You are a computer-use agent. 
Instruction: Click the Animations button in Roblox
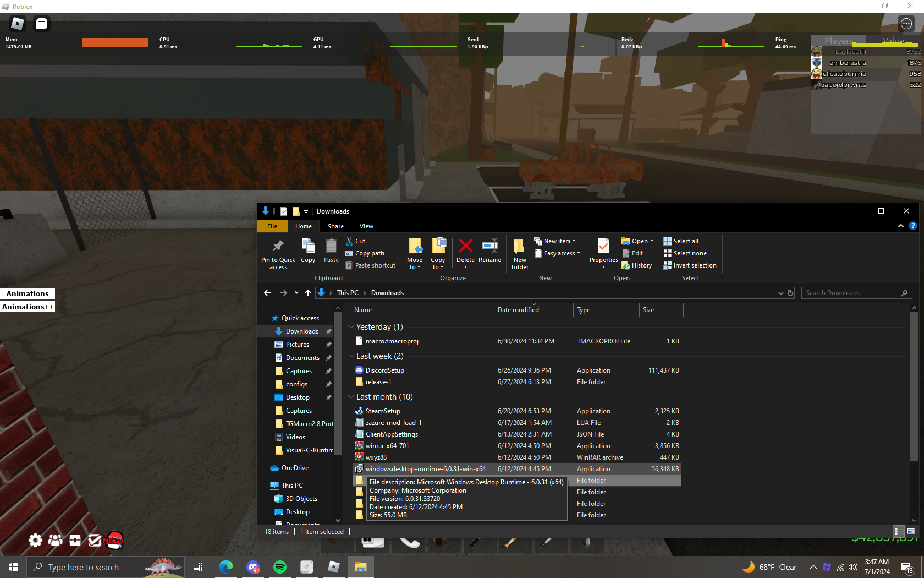pyautogui.click(x=28, y=293)
